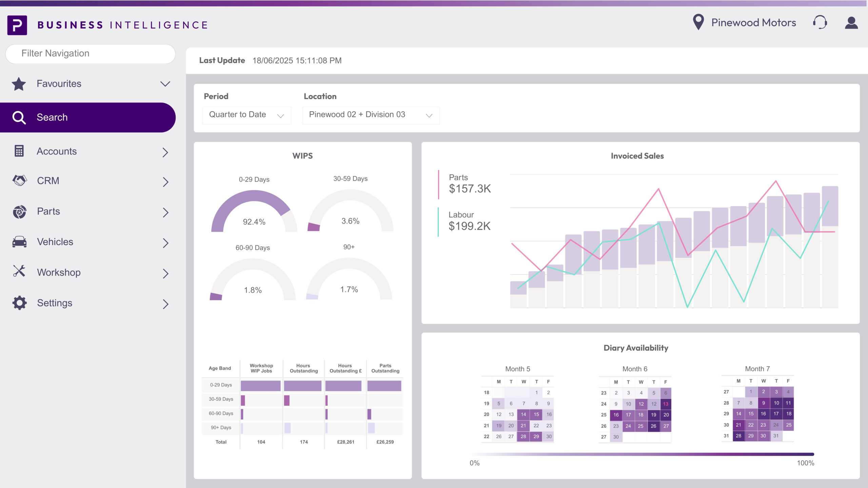Open the Workshop menu item

(x=59, y=272)
